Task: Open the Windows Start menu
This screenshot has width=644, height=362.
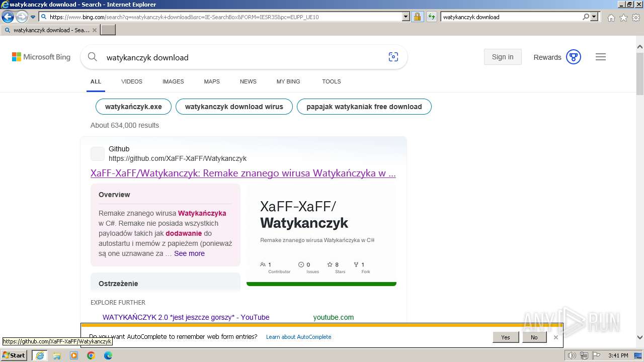Action: 14,355
